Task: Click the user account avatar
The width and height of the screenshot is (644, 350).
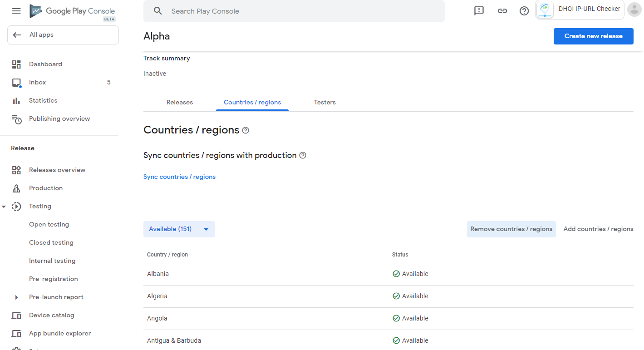Action: point(634,10)
